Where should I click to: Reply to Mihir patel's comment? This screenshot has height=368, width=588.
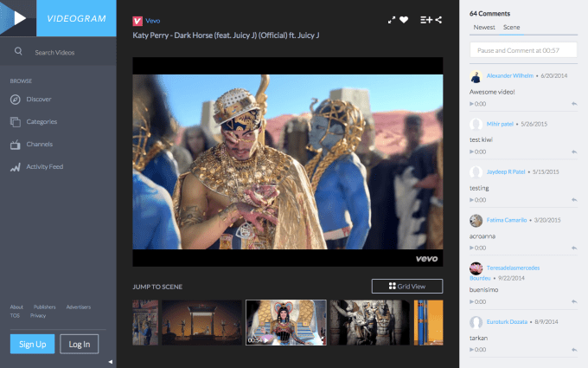click(x=574, y=152)
